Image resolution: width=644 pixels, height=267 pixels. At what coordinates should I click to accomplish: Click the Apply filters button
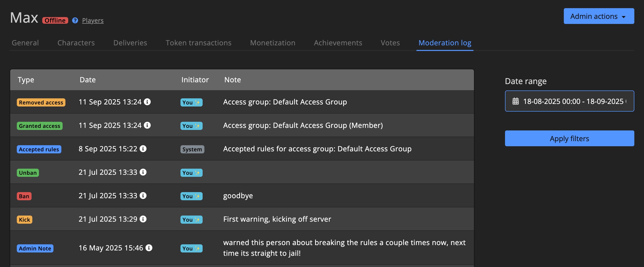coord(569,138)
